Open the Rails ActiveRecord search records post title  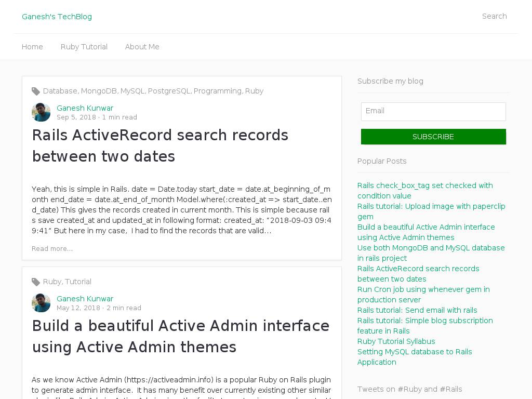click(x=160, y=145)
